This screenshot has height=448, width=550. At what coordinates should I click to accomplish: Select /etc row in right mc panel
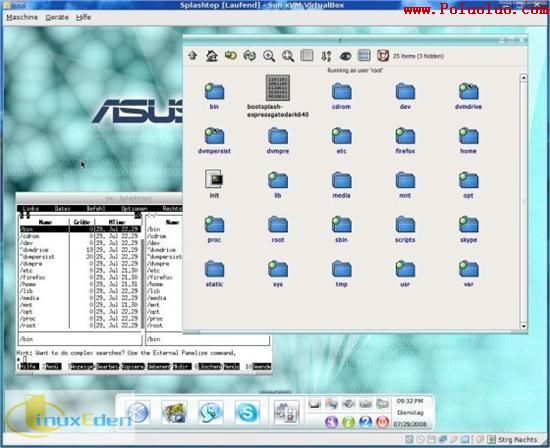click(164, 270)
